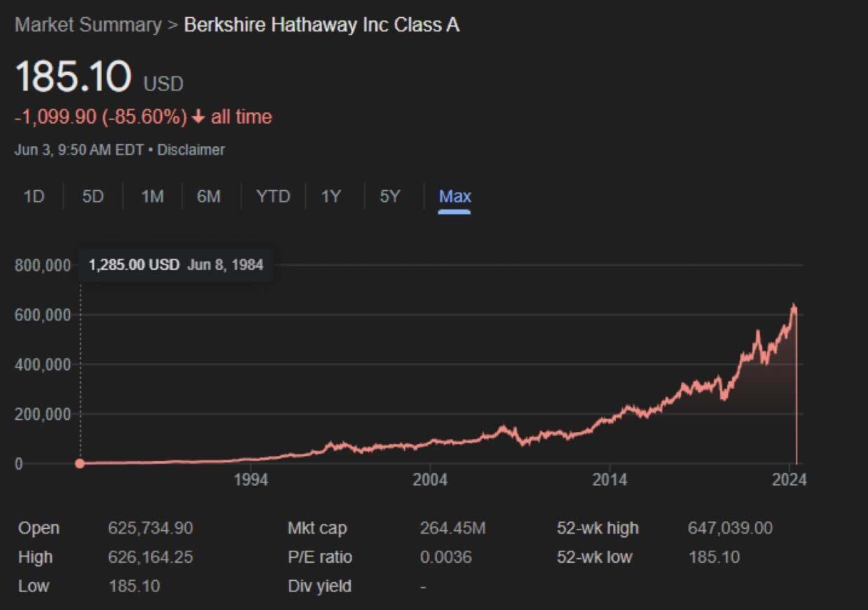Image resolution: width=868 pixels, height=610 pixels.
Task: Switch to the 5D time range
Action: click(93, 197)
